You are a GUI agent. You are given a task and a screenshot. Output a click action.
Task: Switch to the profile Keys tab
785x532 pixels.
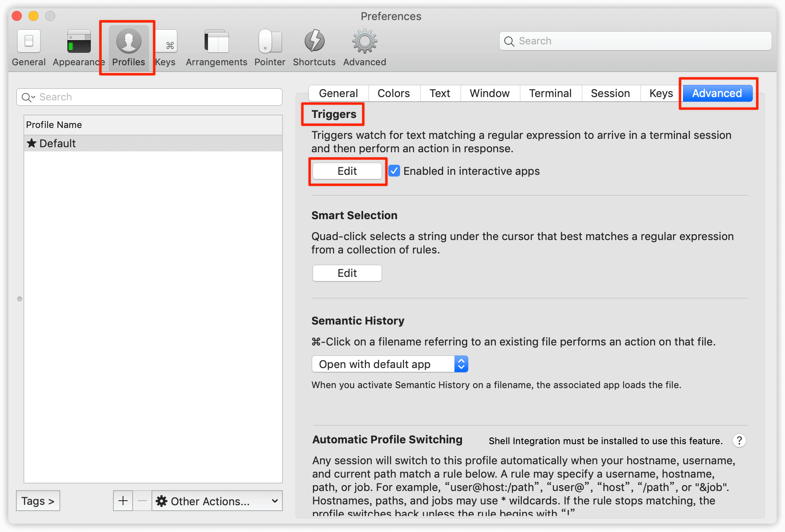click(661, 93)
